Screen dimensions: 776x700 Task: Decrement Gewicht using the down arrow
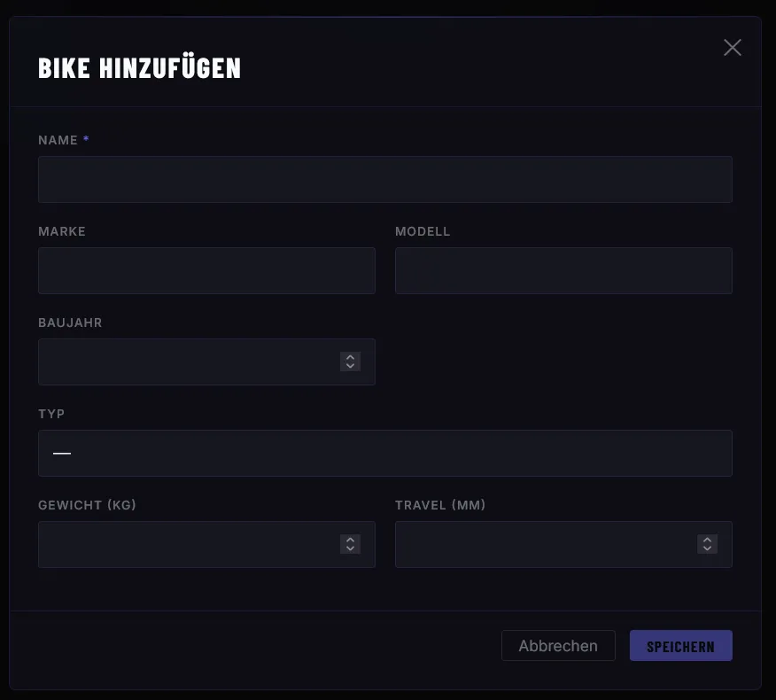pos(351,549)
